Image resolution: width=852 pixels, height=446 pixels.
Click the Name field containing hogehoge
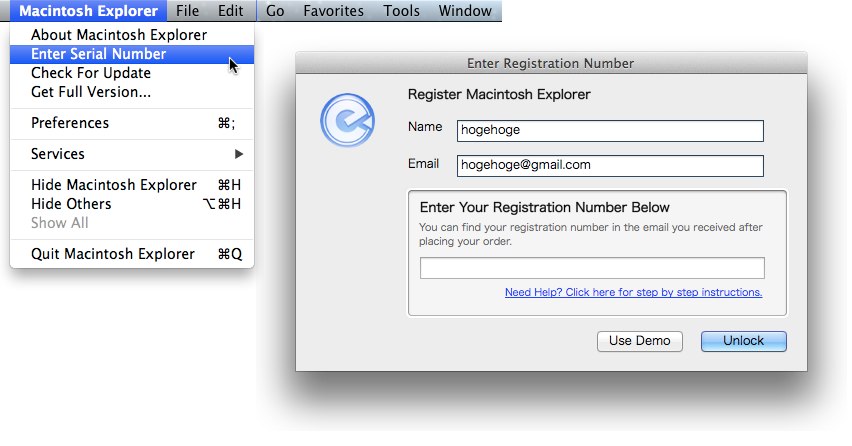[610, 131]
